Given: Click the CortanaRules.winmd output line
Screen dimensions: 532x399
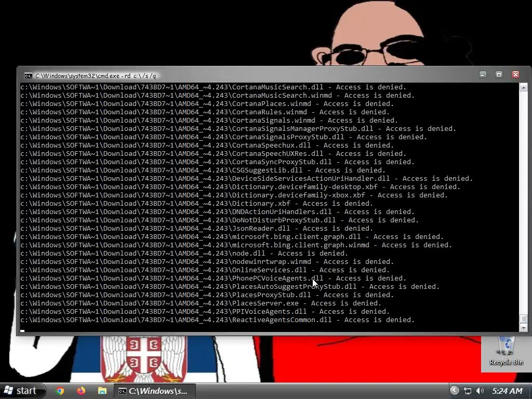Looking at the screenshot, I should pyautogui.click(x=205, y=112).
